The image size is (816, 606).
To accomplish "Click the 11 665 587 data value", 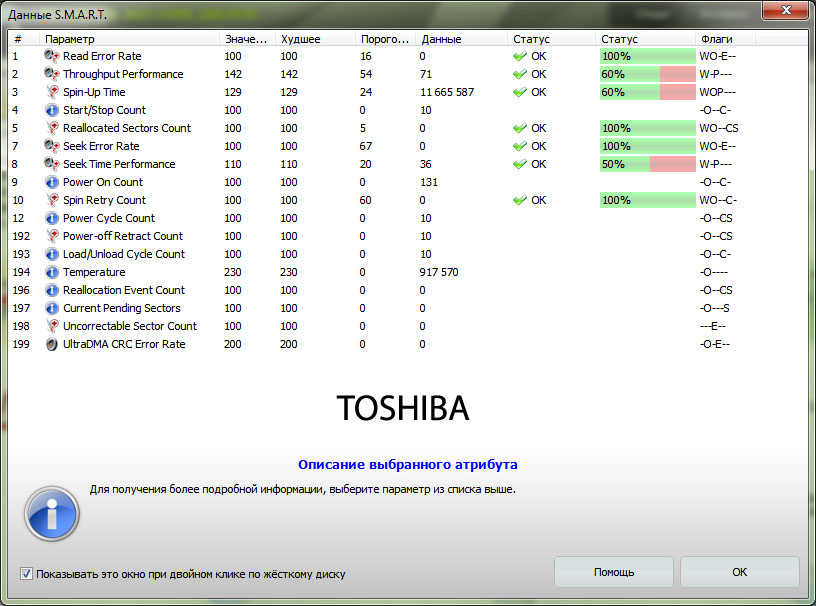I will [x=447, y=92].
